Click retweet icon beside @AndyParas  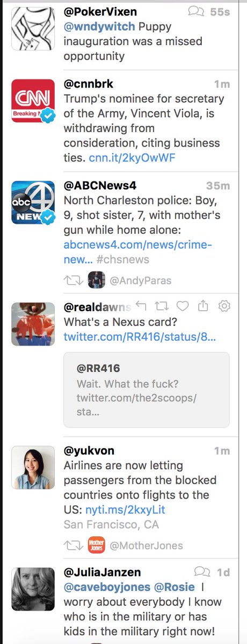coord(71,280)
